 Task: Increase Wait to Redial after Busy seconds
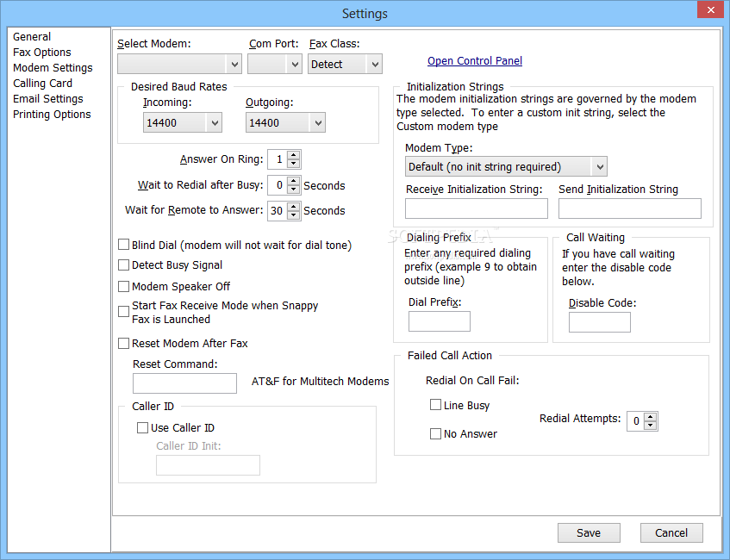(293, 181)
